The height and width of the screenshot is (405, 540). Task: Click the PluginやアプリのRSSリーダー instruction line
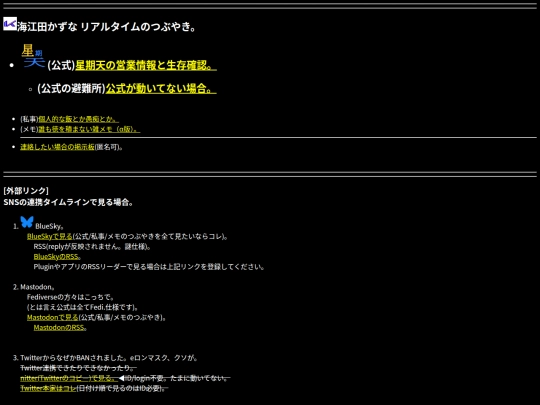tap(149, 267)
